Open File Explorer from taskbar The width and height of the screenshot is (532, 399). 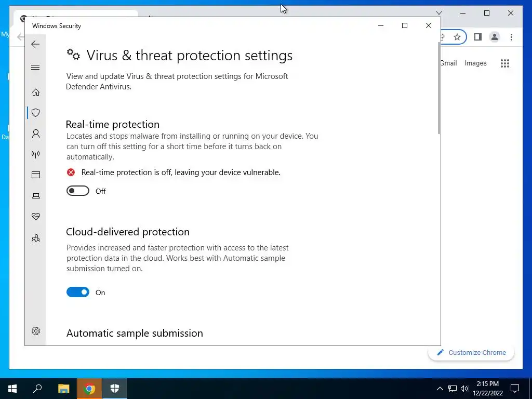coord(63,389)
